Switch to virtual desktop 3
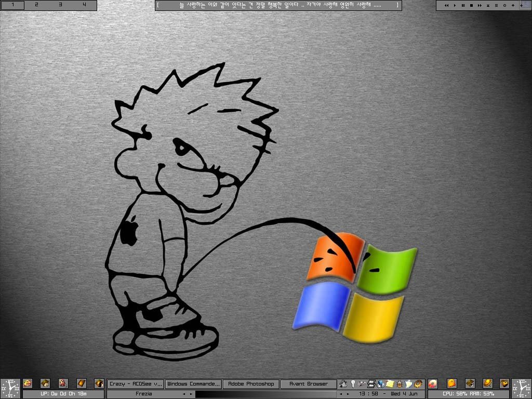Screen dimensions: 532x399 60,5
